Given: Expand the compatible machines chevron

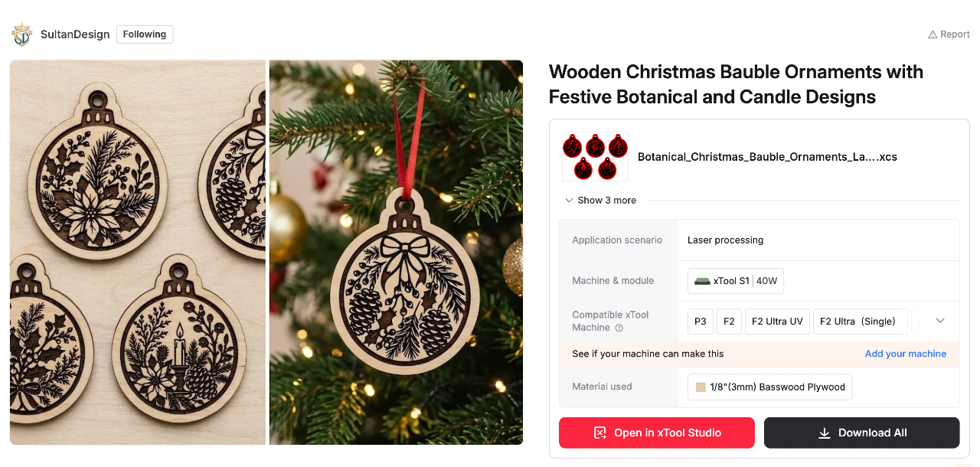Looking at the screenshot, I should point(941,322).
